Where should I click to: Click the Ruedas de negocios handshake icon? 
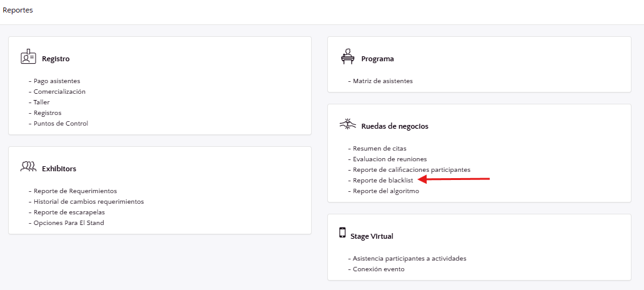[x=347, y=124]
